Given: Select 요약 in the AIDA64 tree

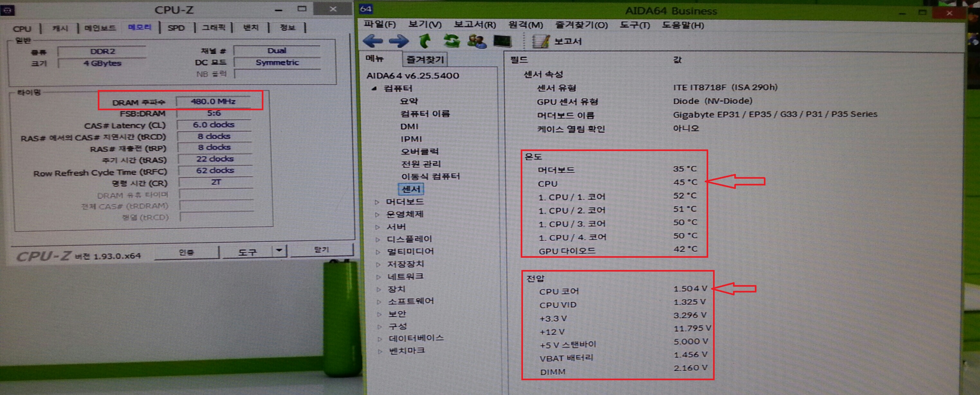Looking at the screenshot, I should [409, 101].
